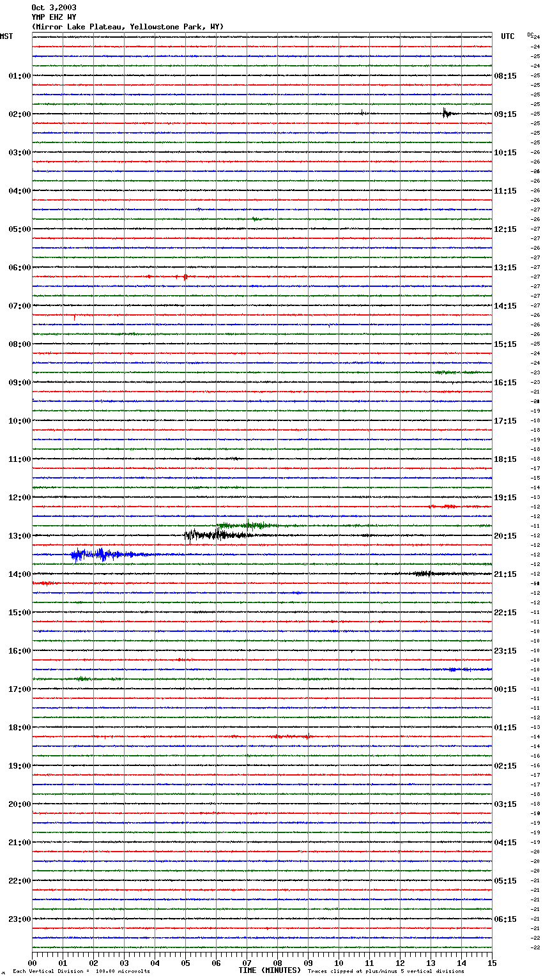Viewport: 543px width, 980px height.
Task: Click the 'DC' column header
Action: click(x=530, y=34)
